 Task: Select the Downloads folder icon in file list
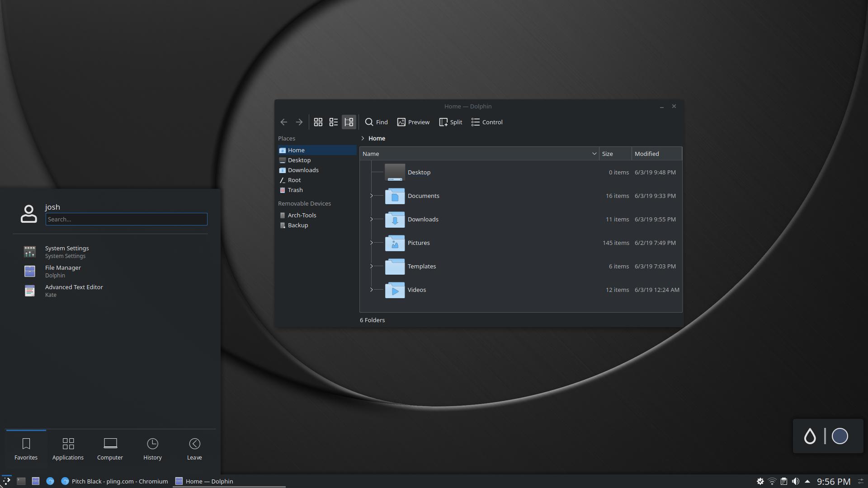tap(395, 219)
